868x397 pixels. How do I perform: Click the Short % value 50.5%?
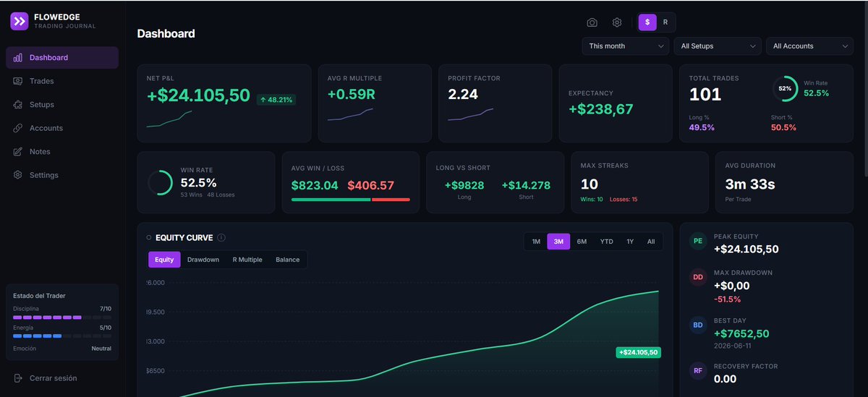click(784, 127)
